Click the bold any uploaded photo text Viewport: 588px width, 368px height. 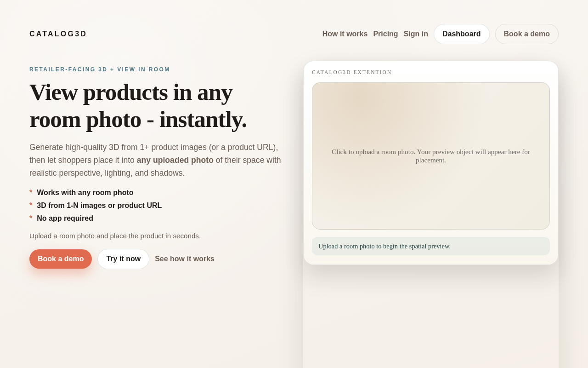coord(175,160)
